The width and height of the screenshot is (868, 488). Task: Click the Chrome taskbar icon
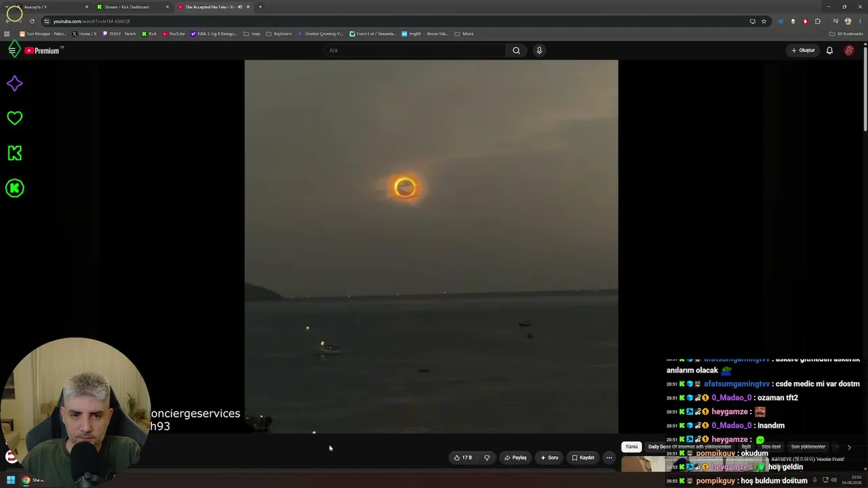pos(26,480)
